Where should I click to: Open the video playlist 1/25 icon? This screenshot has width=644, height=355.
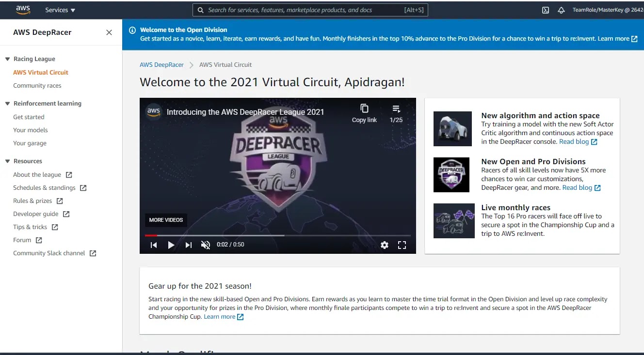(x=396, y=108)
